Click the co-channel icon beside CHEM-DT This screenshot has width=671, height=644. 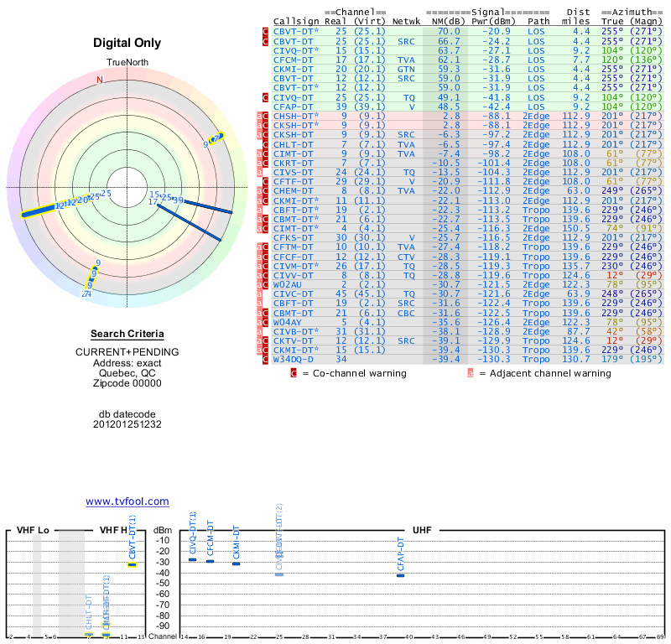pyautogui.click(x=266, y=190)
